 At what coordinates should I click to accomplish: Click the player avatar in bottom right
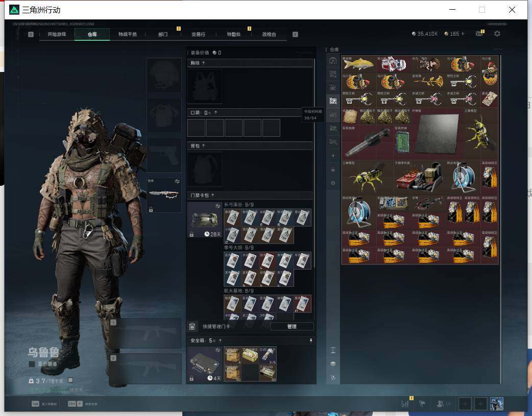pos(497,404)
